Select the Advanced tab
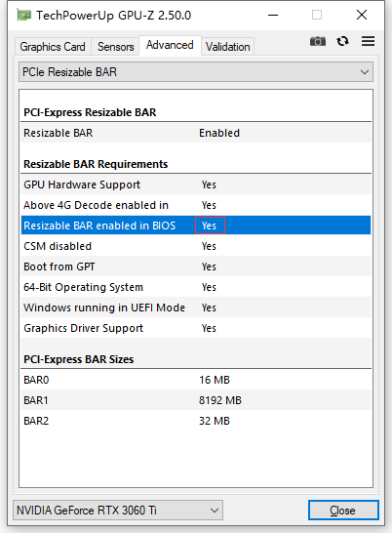This screenshot has height=533, width=392. tap(170, 45)
